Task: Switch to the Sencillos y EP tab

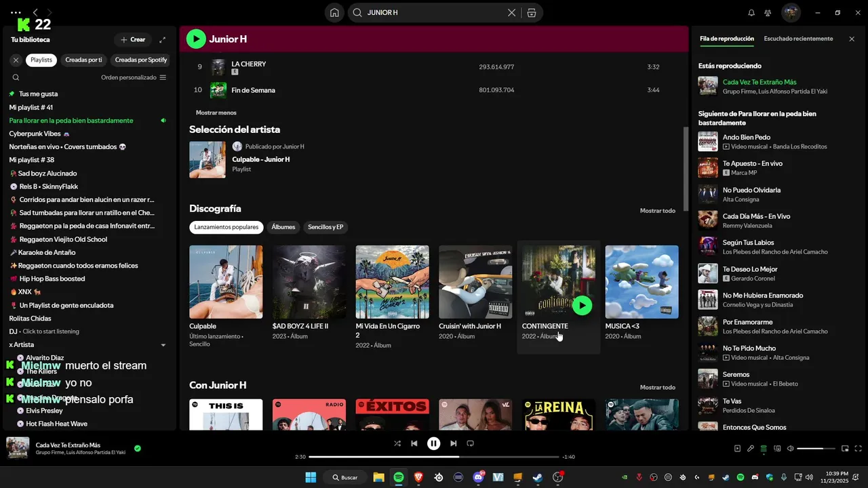Action: click(325, 227)
